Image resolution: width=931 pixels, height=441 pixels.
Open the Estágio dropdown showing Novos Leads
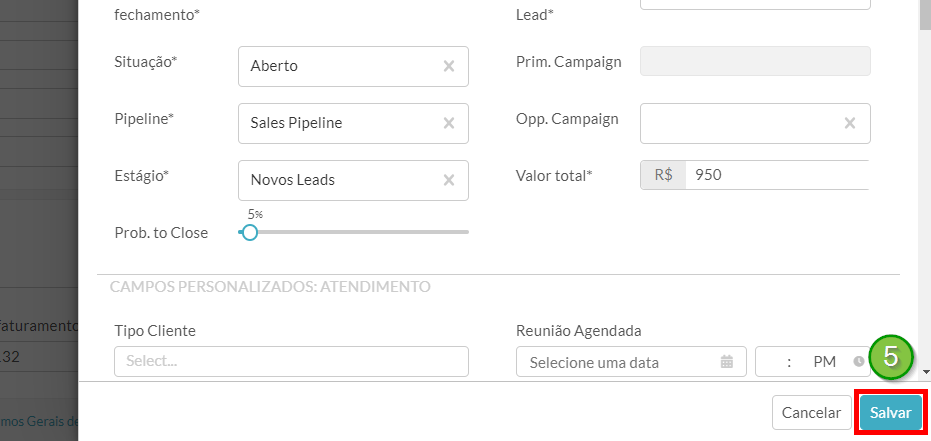[353, 180]
